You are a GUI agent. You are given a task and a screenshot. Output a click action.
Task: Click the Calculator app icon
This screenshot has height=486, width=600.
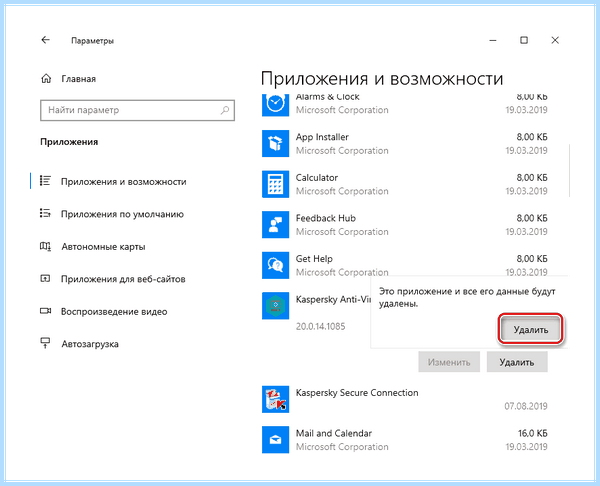(276, 184)
